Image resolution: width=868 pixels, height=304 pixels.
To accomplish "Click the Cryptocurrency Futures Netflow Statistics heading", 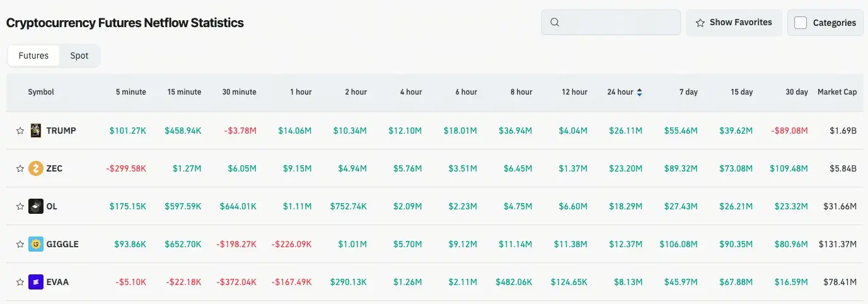I will [125, 23].
